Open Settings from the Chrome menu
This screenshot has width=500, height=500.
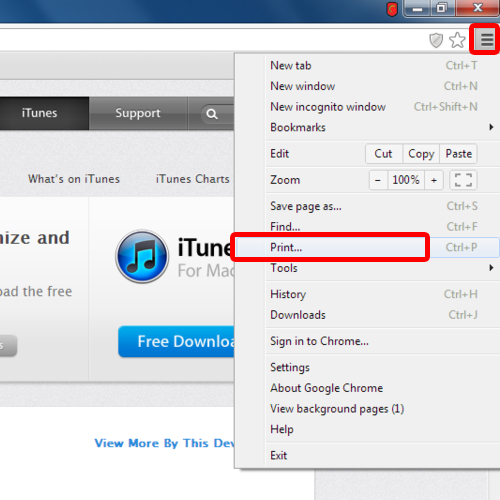tap(383, 367)
